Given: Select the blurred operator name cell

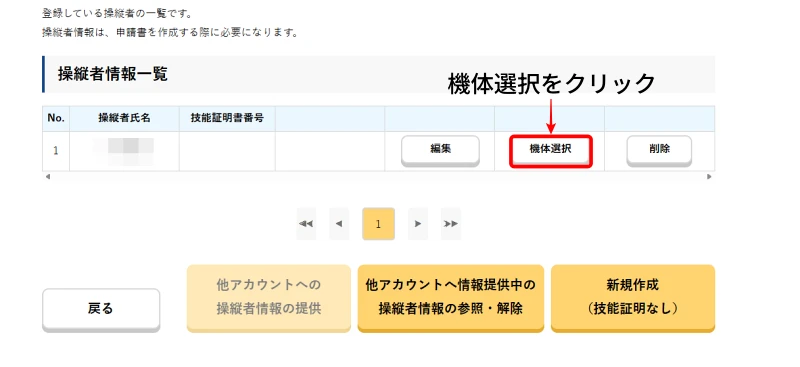Looking at the screenshot, I should [124, 151].
